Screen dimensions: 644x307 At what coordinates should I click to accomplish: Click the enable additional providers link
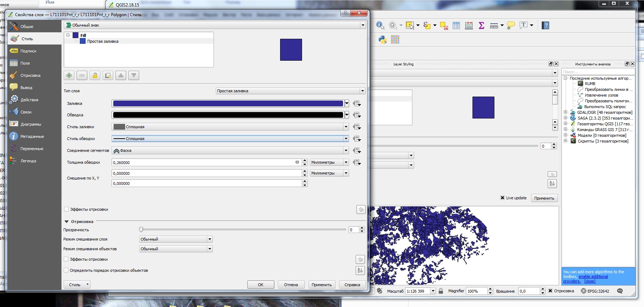coord(593,276)
